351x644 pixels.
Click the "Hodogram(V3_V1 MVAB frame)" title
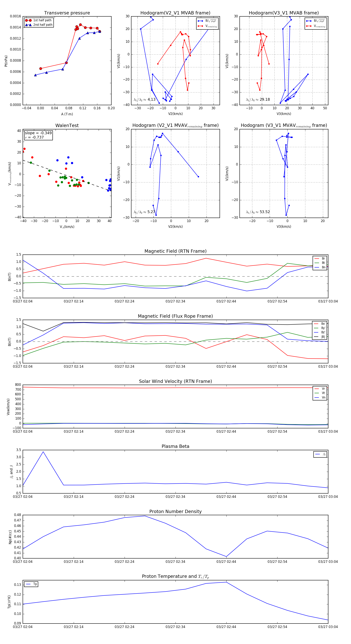284,13
